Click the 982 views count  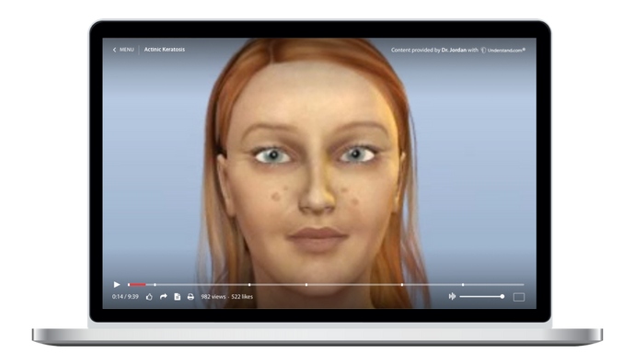(x=213, y=297)
